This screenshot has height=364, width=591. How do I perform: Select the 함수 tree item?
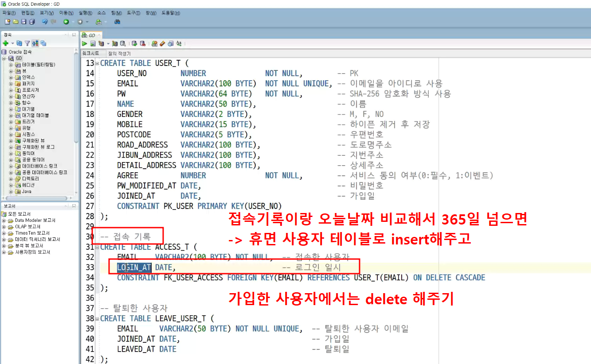pos(26,102)
